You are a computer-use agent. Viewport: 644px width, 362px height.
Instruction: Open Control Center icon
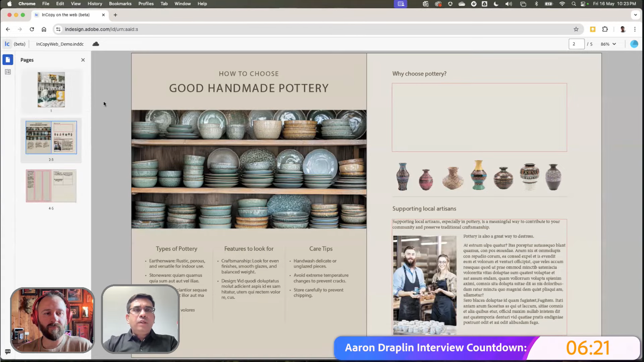pyautogui.click(x=584, y=4)
